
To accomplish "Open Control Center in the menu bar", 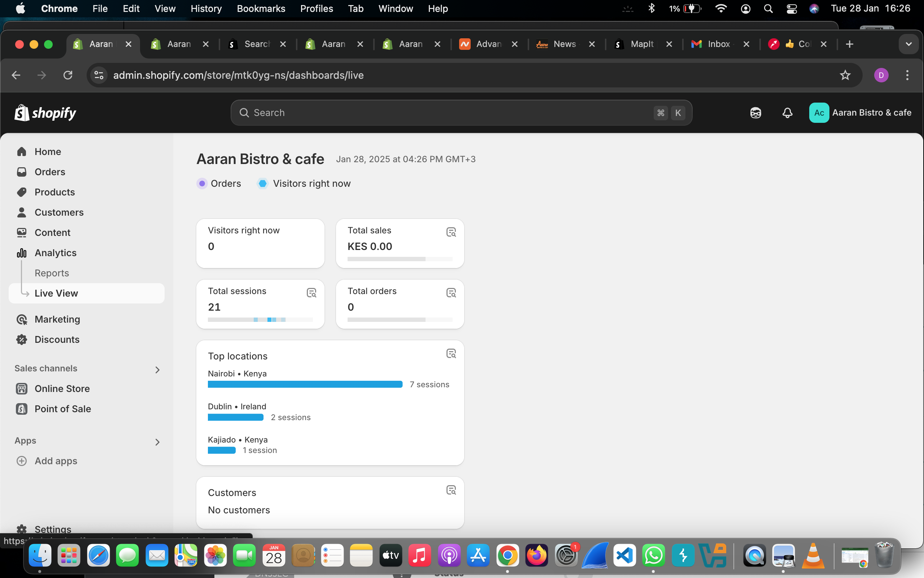I will [792, 8].
